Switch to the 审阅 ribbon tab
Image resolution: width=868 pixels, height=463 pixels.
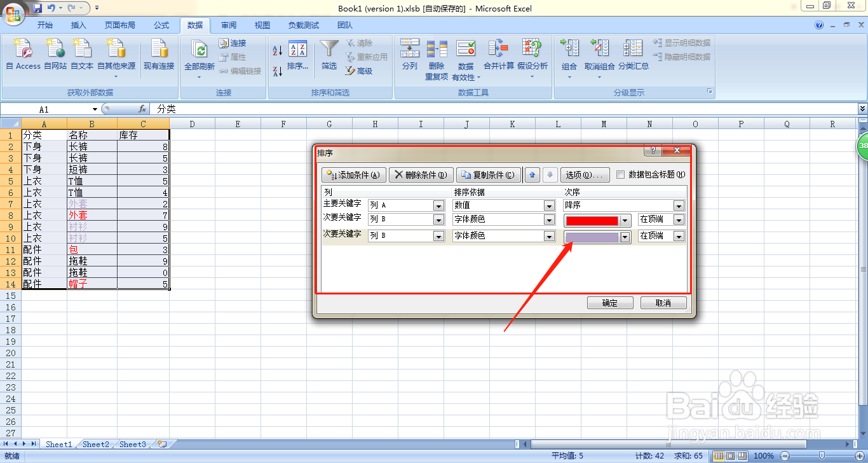click(x=228, y=25)
